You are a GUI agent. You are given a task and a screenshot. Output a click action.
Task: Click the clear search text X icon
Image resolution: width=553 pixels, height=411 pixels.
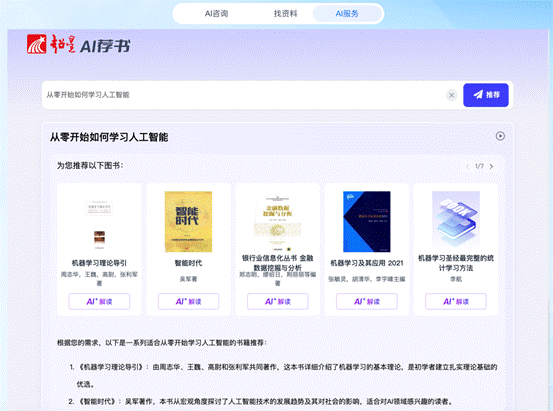pos(451,95)
